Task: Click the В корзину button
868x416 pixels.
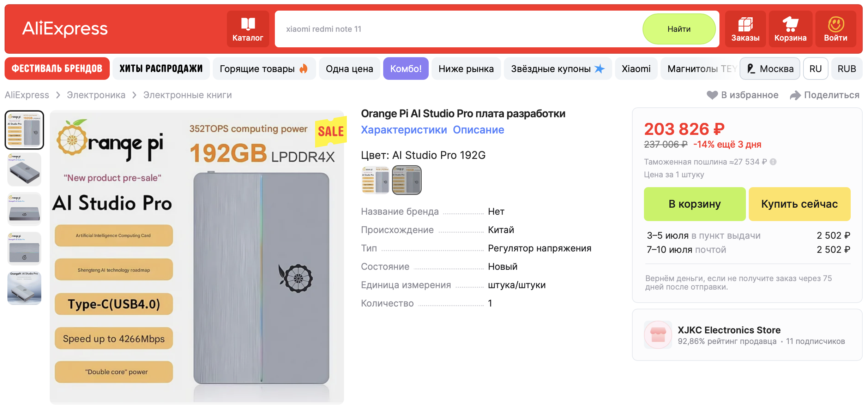Action: pos(695,204)
